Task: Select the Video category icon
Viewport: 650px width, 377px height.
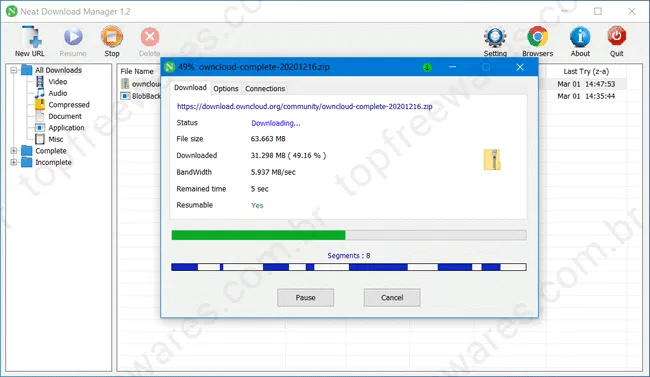Action: click(x=40, y=82)
